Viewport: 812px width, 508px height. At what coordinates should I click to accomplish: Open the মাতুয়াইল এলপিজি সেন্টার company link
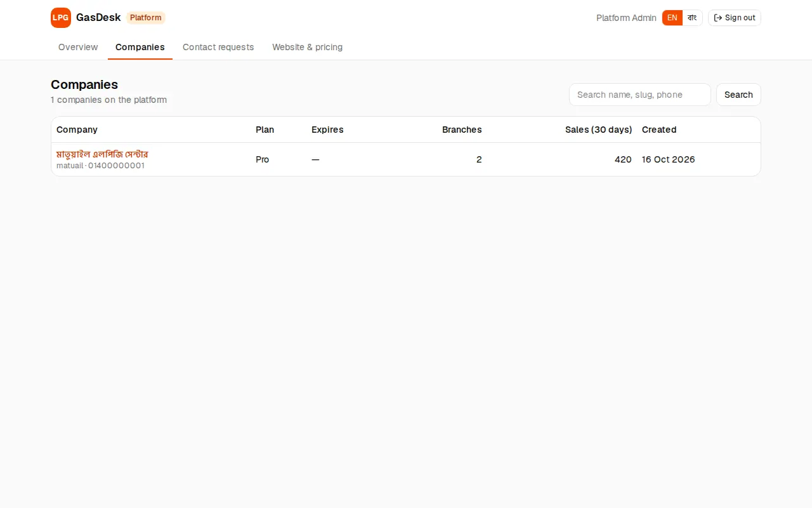click(102, 154)
